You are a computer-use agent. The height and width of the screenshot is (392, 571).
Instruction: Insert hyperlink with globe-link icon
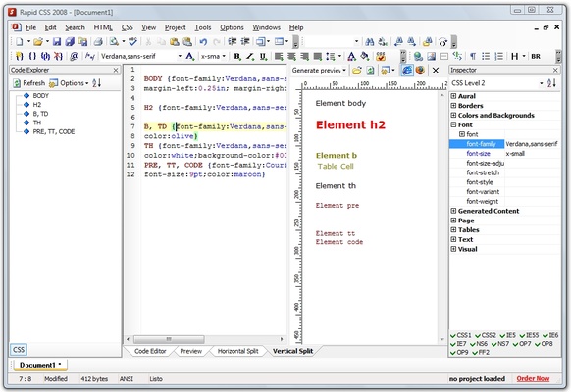[x=418, y=56]
